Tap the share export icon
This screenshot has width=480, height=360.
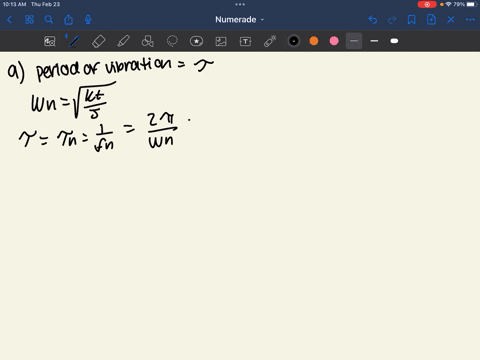pyautogui.click(x=69, y=20)
